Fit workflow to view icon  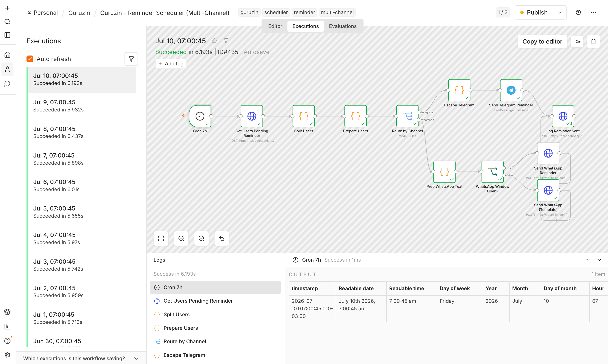tap(161, 238)
